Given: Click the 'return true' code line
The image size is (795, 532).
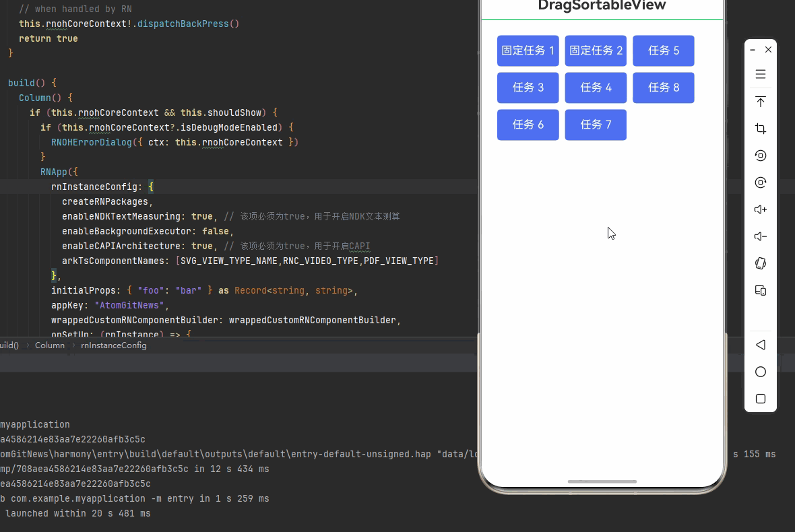Looking at the screenshot, I should coord(48,38).
